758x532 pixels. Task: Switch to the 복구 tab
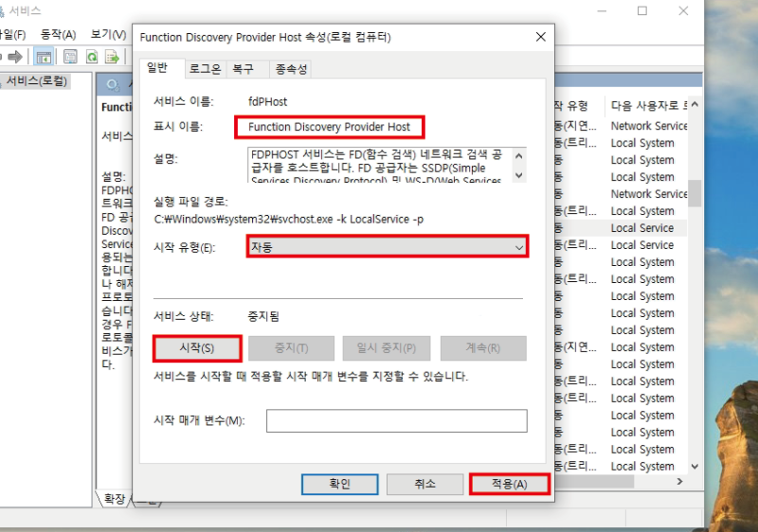[x=244, y=69]
